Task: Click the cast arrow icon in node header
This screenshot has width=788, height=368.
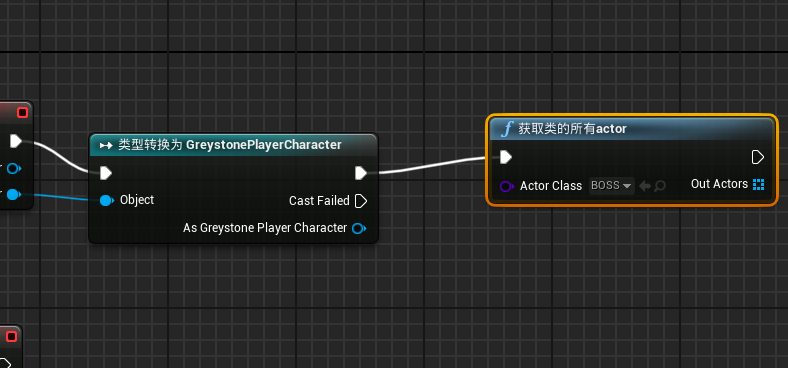Action: pos(106,146)
